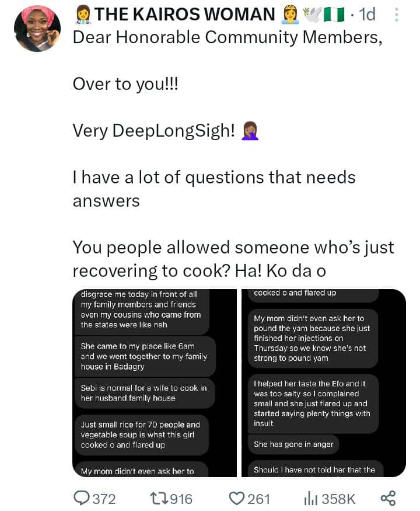420x511 pixels.
Task: View post analytics bar chart icon
Action: pos(309,498)
